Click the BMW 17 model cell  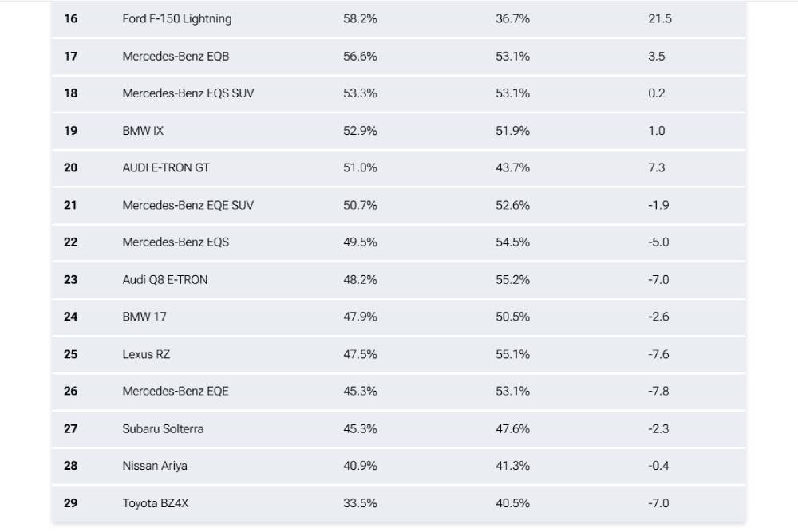pyautogui.click(x=144, y=317)
